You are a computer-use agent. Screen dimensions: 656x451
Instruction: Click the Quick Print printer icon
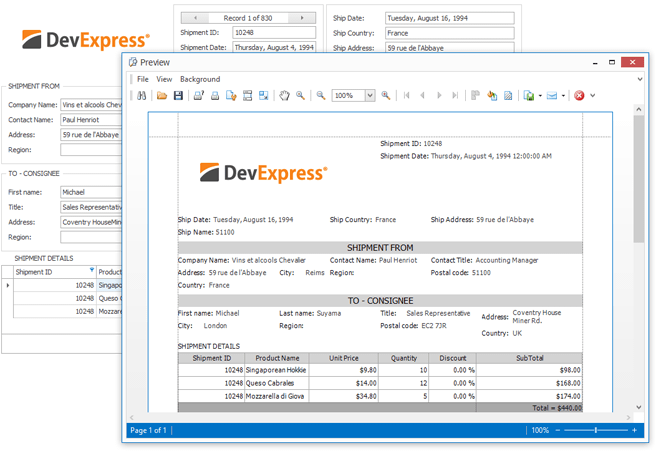click(x=215, y=95)
